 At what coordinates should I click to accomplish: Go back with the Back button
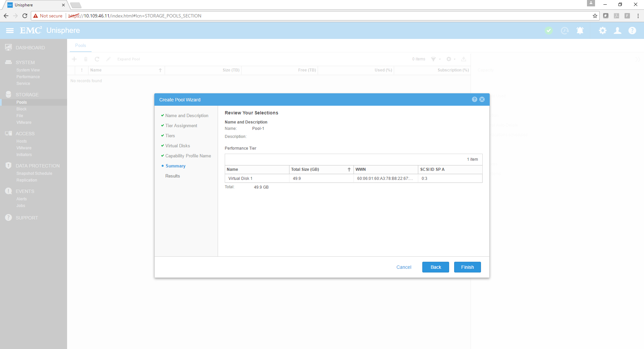(x=435, y=267)
